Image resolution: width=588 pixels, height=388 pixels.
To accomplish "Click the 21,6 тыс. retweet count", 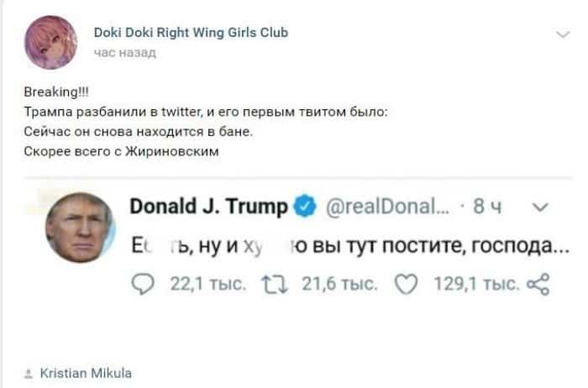I will pyautogui.click(x=339, y=284).
